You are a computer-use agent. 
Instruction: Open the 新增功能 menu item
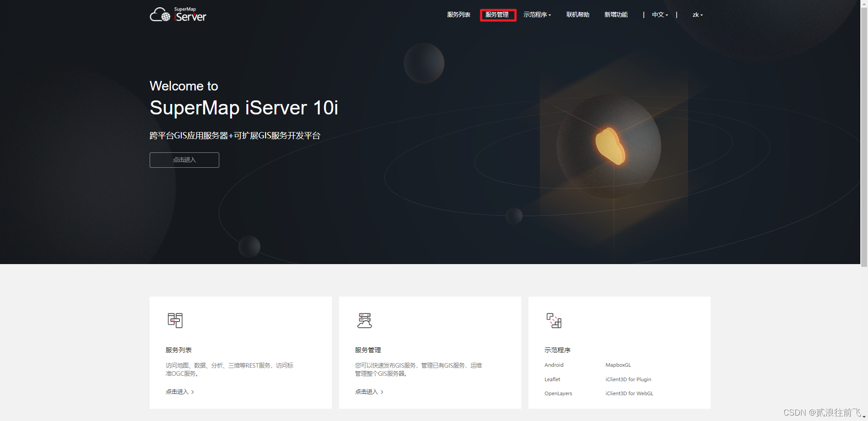pyautogui.click(x=616, y=14)
